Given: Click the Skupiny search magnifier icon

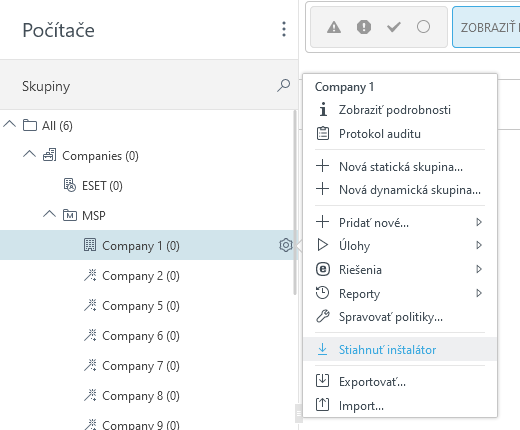Looking at the screenshot, I should point(284,85).
